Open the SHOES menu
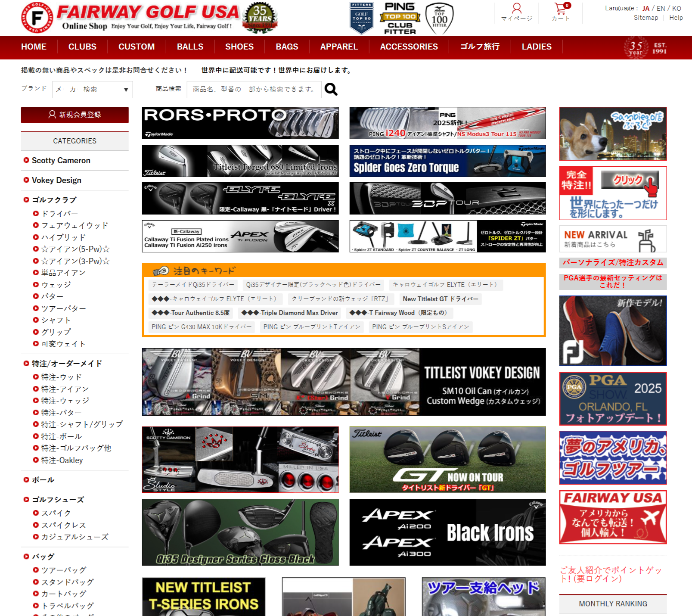 point(239,47)
